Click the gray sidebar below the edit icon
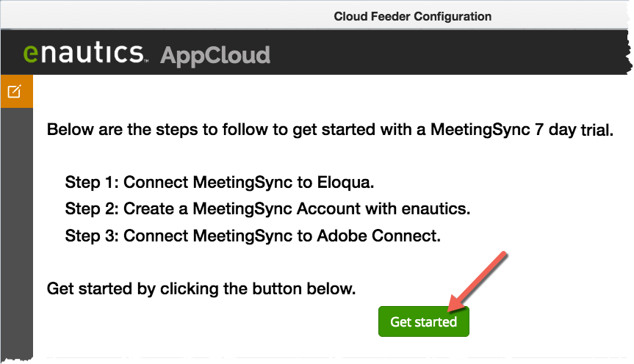Image resolution: width=634 pixels, height=364 pixels. coord(17,233)
